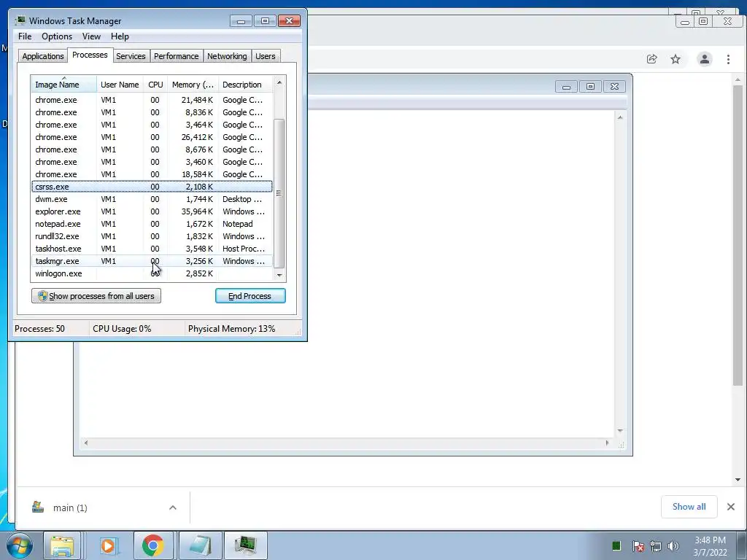Click Notepad's horizontal scroll left arrow

[86, 443]
